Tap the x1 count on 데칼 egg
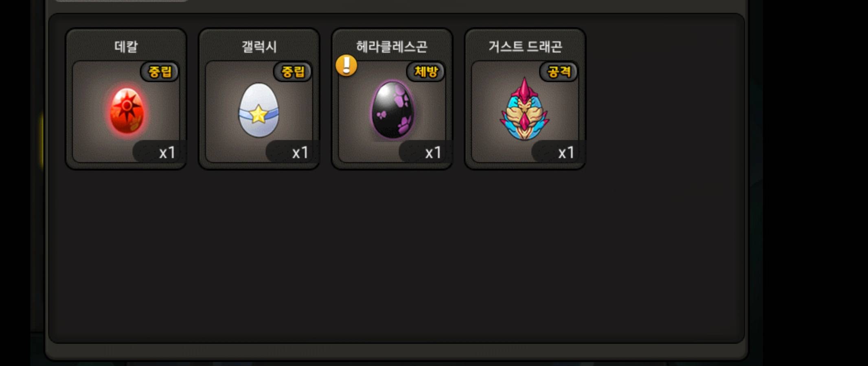This screenshot has width=868, height=366. tap(167, 152)
